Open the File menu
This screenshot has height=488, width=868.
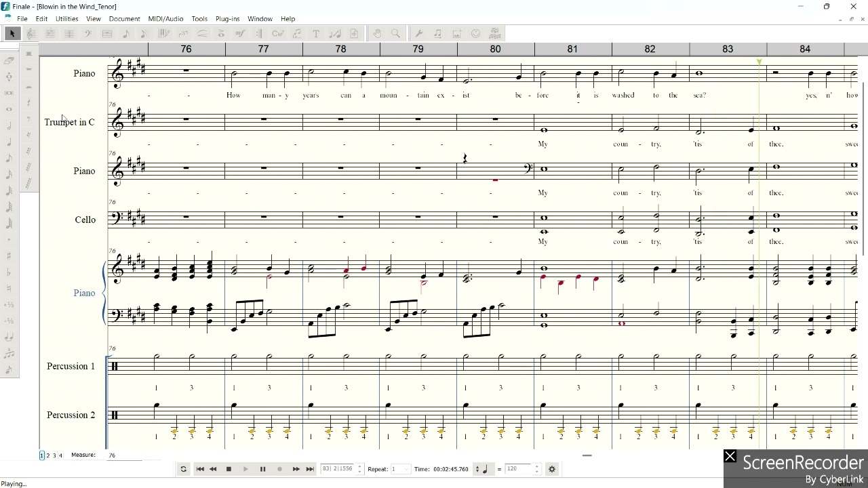tap(22, 19)
